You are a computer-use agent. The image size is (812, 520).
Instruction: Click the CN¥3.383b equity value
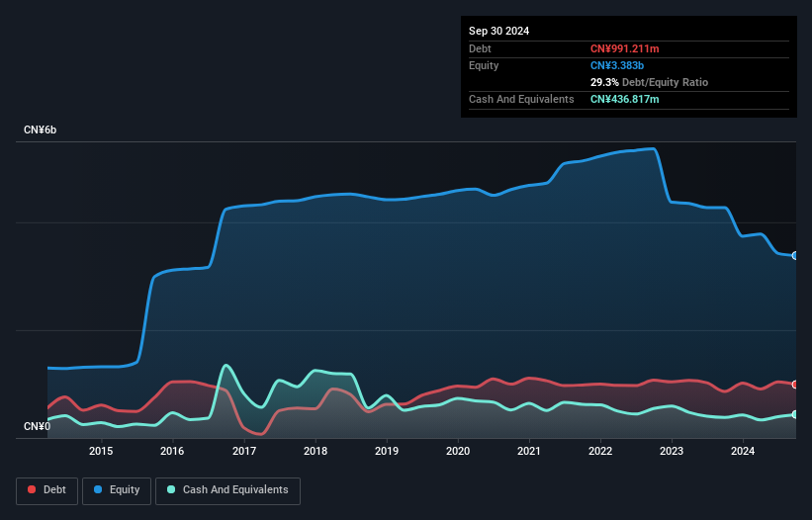pos(617,65)
